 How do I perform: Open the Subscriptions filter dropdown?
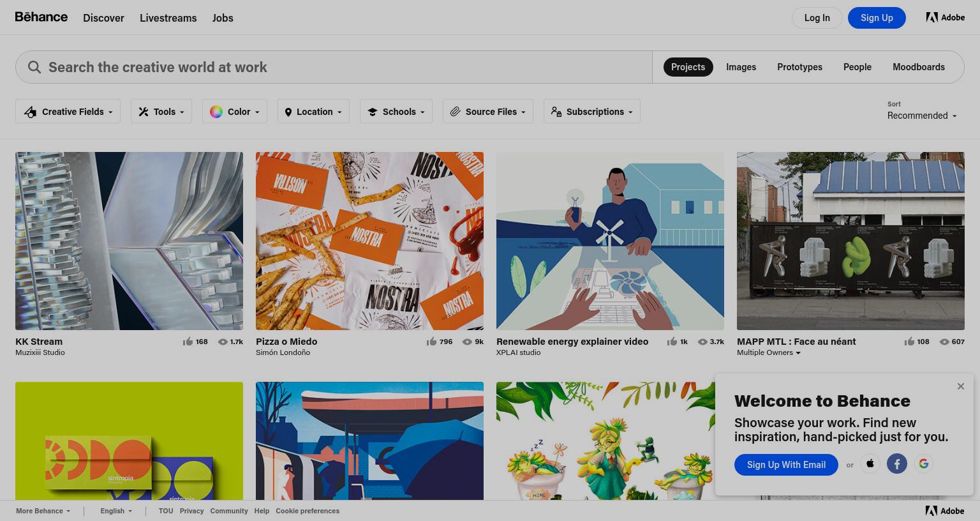click(592, 111)
